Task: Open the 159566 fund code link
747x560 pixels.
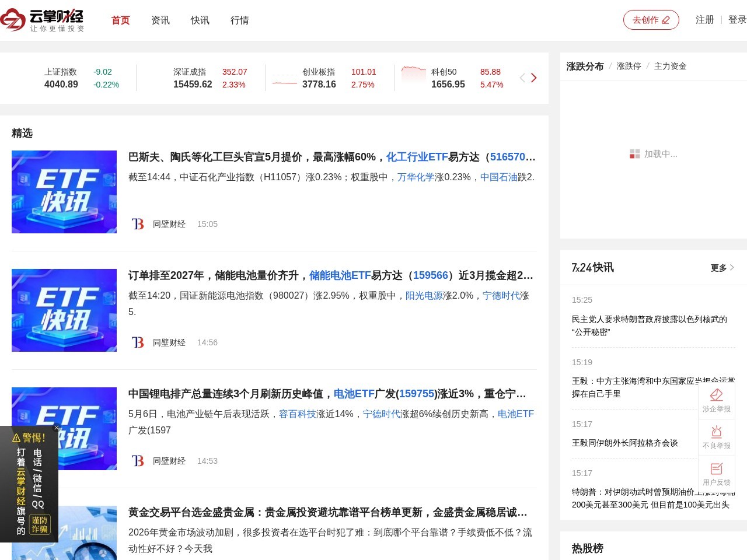Action: (x=431, y=275)
